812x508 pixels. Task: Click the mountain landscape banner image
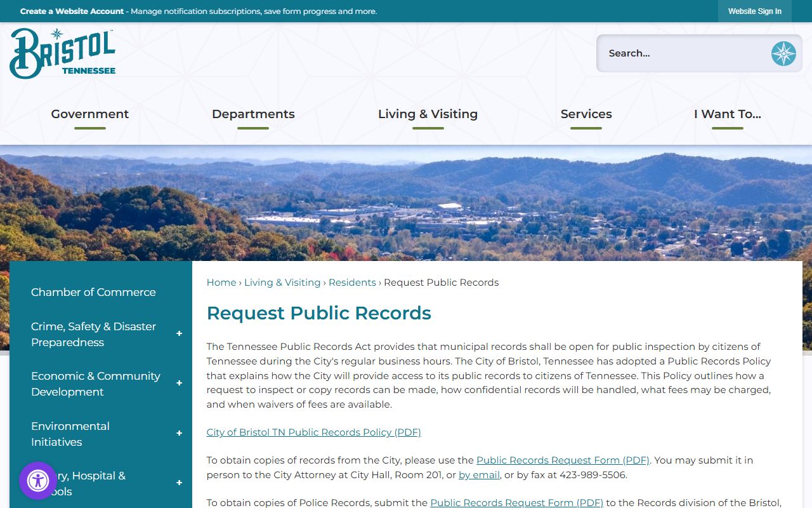(x=406, y=203)
